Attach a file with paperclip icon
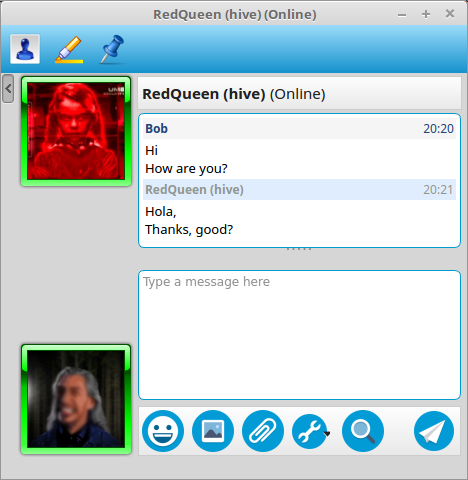 (x=263, y=431)
